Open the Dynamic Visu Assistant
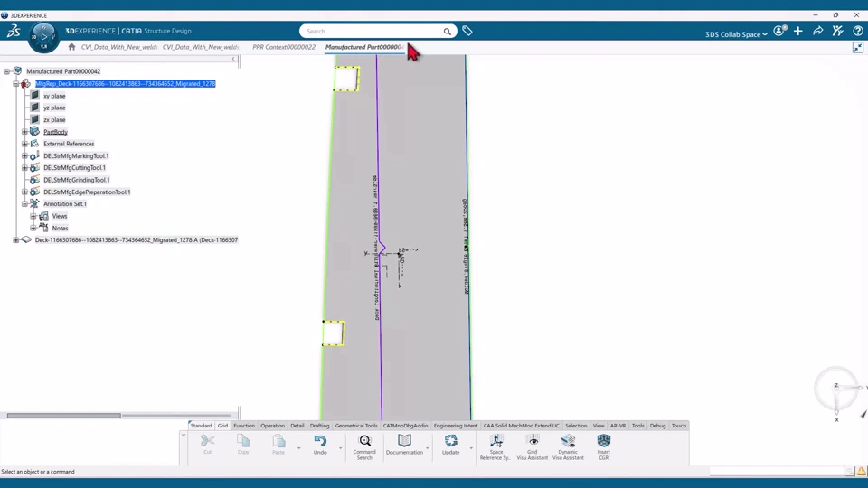Screen dimensions: 868x488 pyautogui.click(x=568, y=447)
